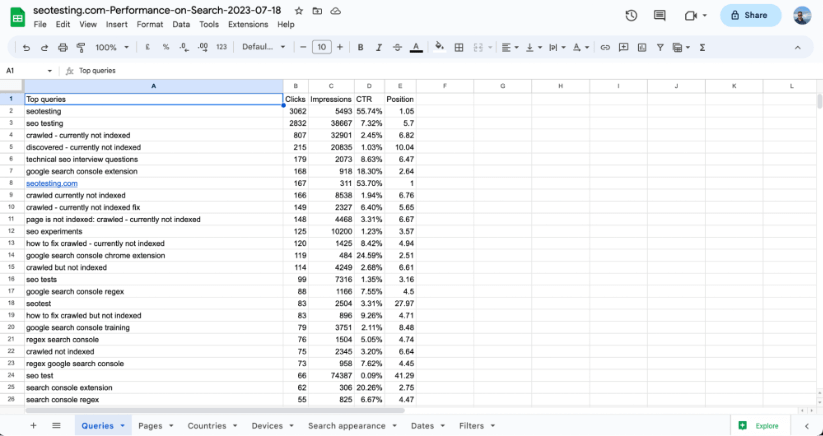This screenshot has width=823, height=436.
Task: Open the Functions sigma icon
Action: 702,47
